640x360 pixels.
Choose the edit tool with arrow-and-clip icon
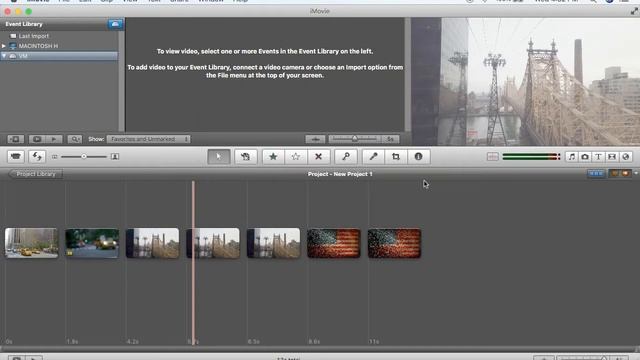click(245, 157)
